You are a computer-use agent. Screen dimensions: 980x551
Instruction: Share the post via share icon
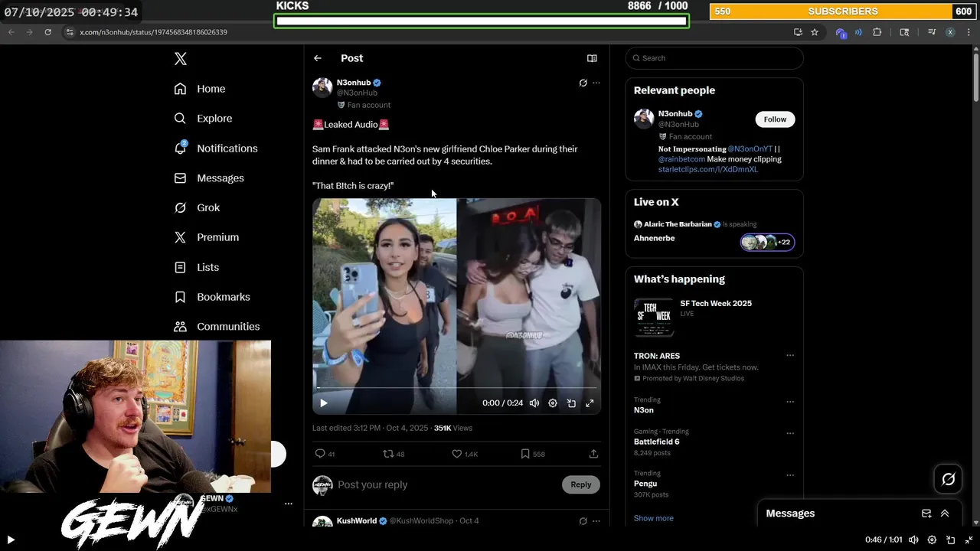[593, 454]
